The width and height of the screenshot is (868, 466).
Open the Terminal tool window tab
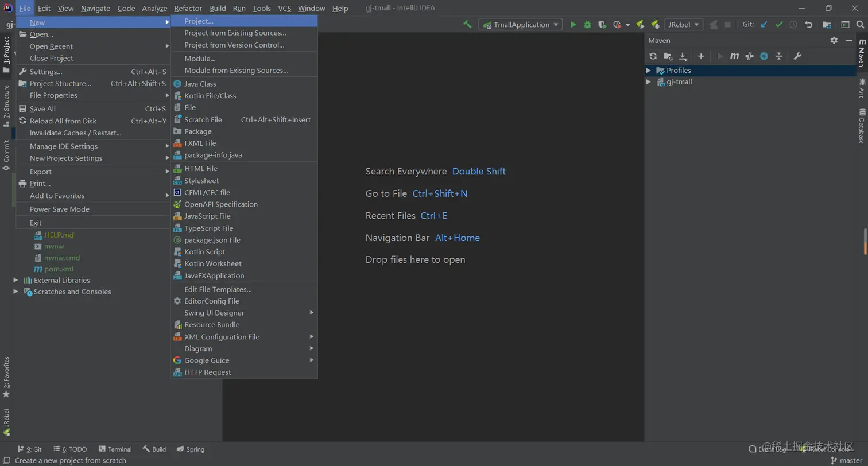click(x=115, y=449)
